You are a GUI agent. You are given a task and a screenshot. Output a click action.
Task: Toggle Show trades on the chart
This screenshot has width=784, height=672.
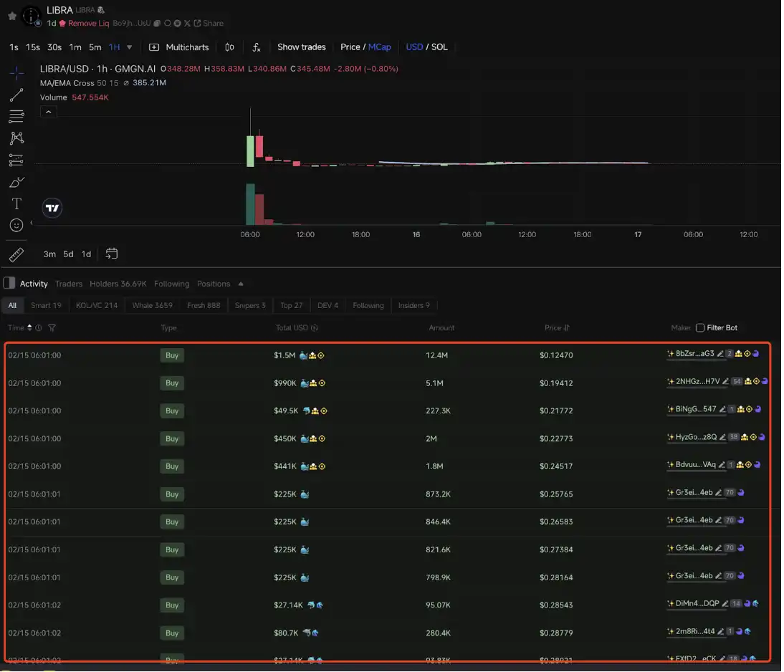point(301,47)
